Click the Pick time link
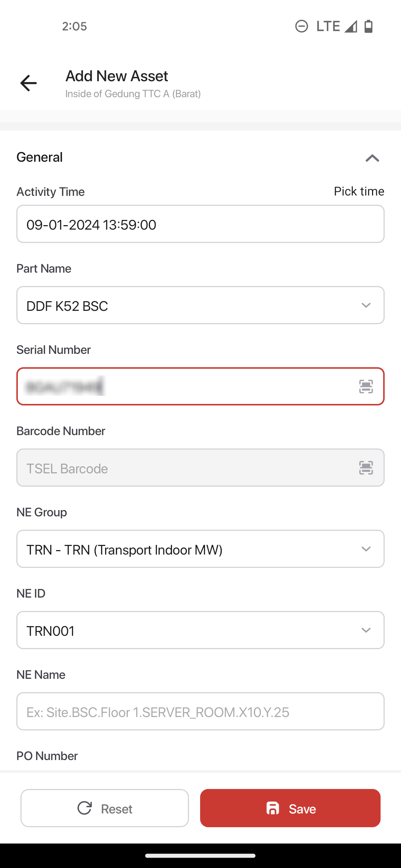This screenshot has height=868, width=401. tap(359, 191)
